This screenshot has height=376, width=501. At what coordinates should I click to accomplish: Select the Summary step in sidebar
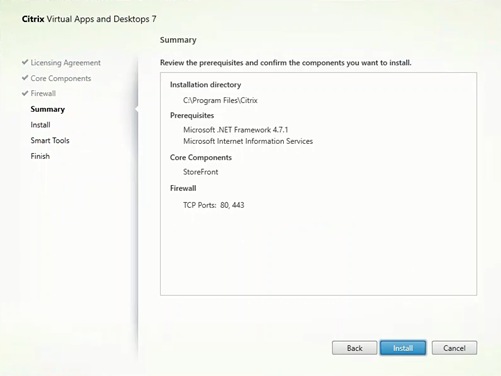[48, 109]
